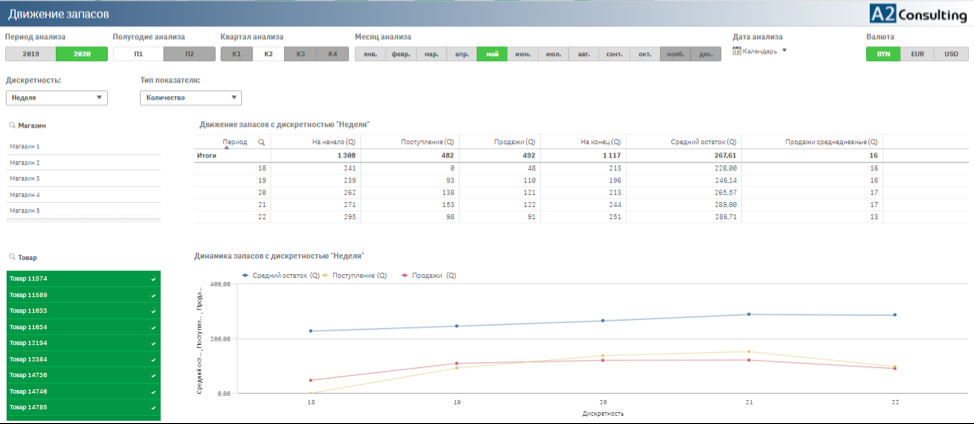The height and width of the screenshot is (424, 974).
Task: Deselect Товар 11634 in product list
Action: (x=83, y=327)
